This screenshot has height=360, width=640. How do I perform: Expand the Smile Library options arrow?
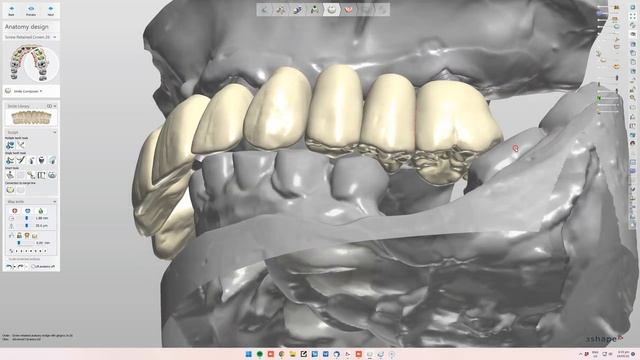pos(55,106)
